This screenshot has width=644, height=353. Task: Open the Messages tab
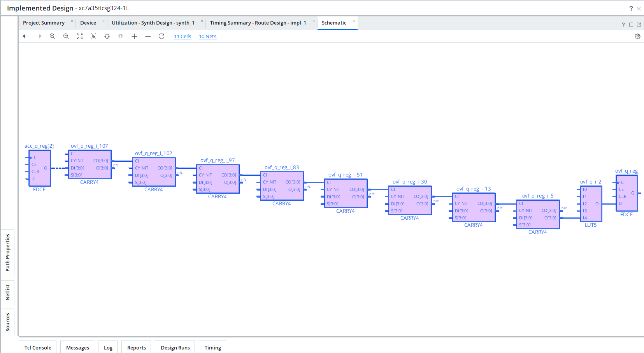77,348
